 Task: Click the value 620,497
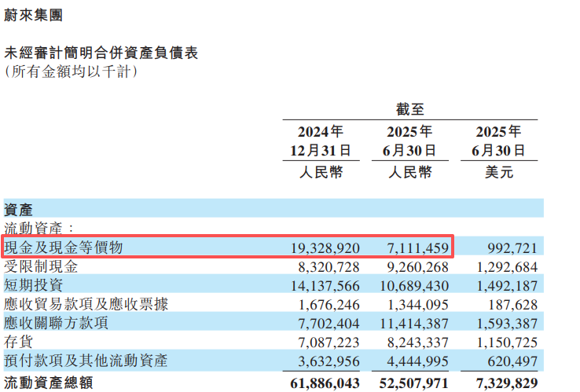[512, 361]
